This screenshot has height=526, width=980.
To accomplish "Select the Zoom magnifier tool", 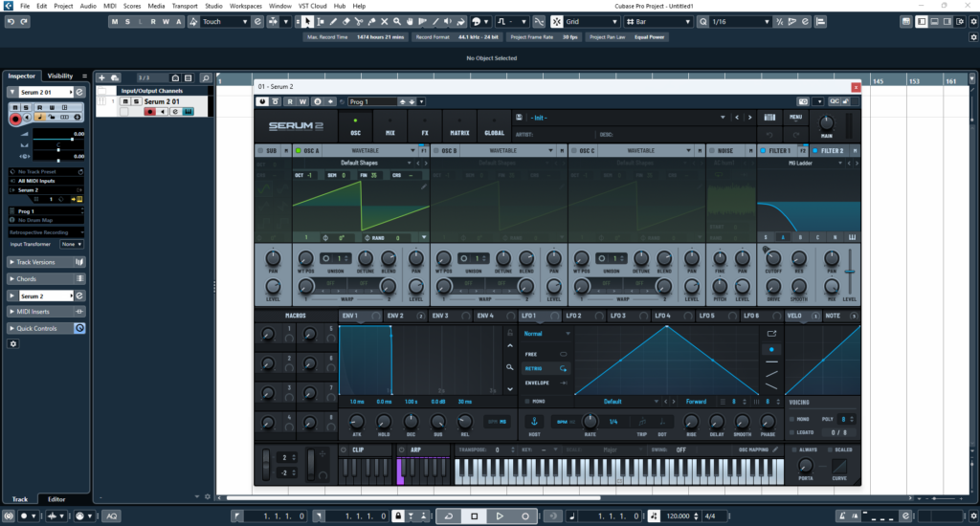I will click(397, 21).
